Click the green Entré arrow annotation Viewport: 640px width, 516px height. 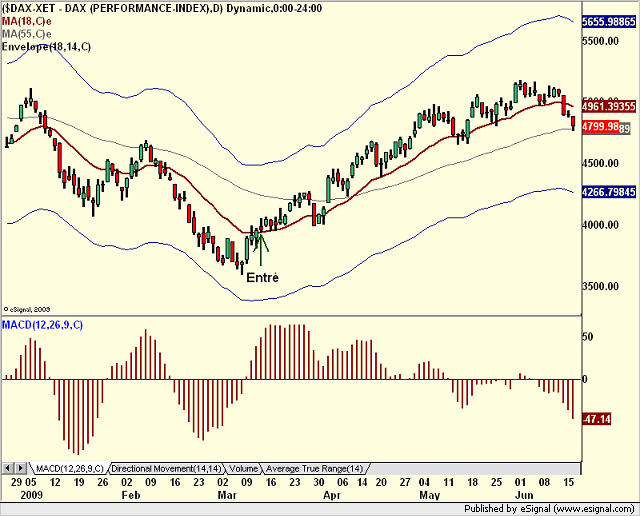pyautogui.click(x=261, y=248)
